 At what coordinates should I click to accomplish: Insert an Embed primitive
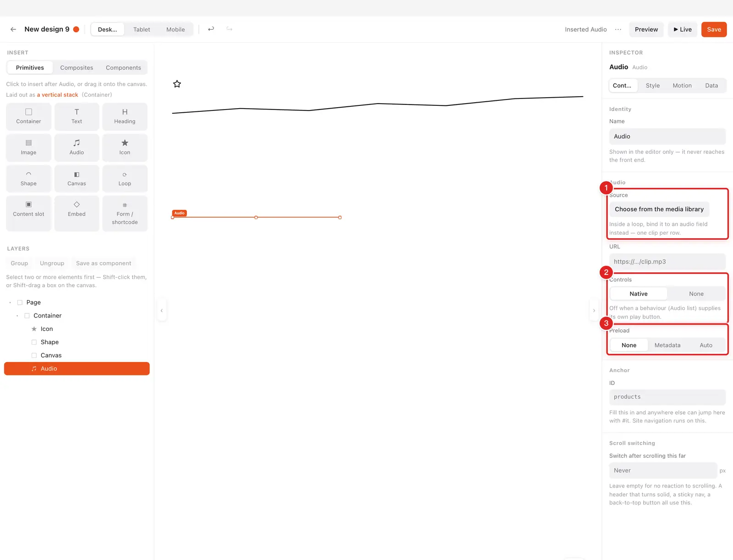(77, 214)
